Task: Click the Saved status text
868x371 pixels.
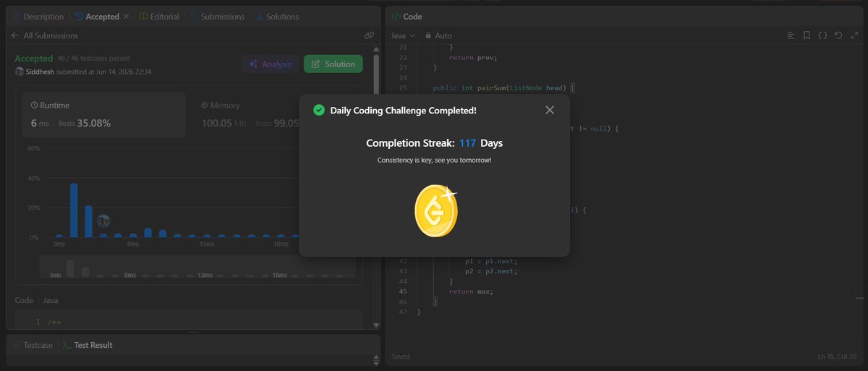Action: point(401,357)
